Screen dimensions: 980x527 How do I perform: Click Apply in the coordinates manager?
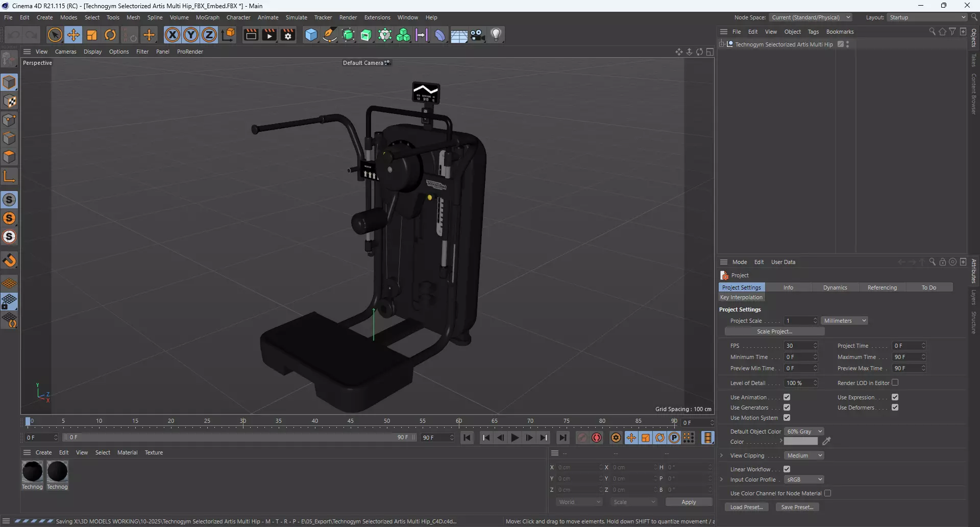coord(689,502)
